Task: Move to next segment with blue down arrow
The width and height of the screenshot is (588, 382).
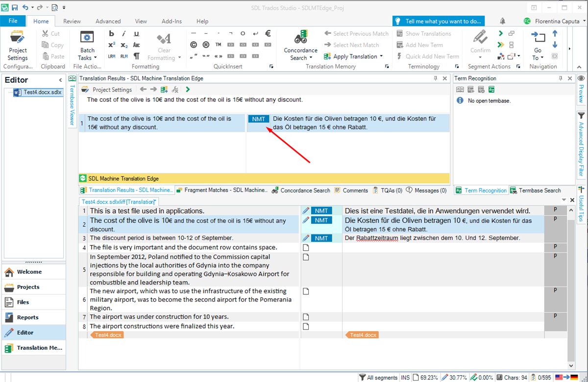Action: pyautogui.click(x=555, y=45)
